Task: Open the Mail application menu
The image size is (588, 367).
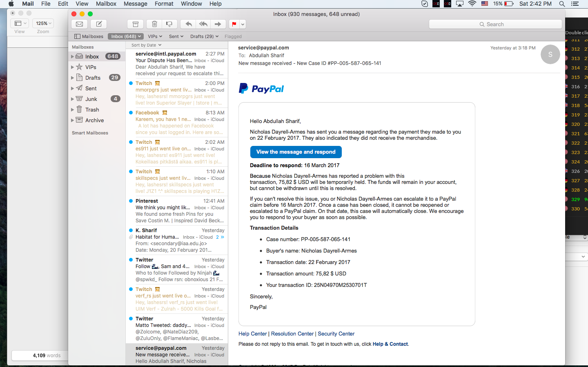Action: [x=28, y=4]
